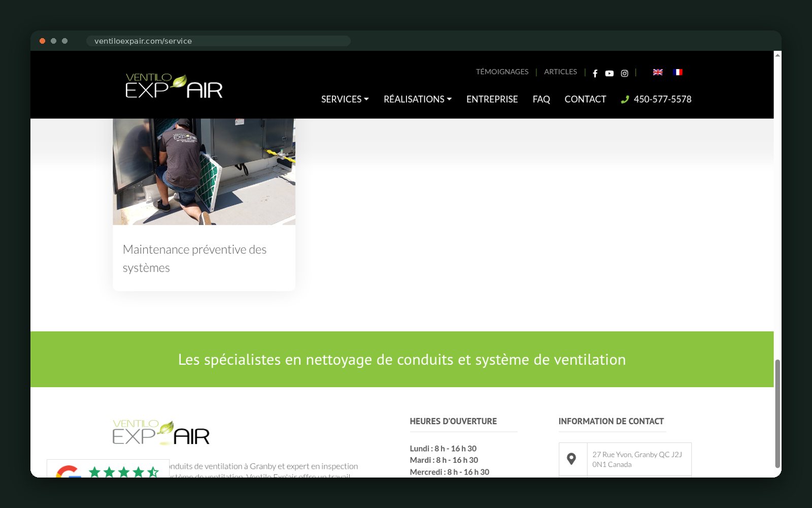Click the red window close dot

[43, 41]
